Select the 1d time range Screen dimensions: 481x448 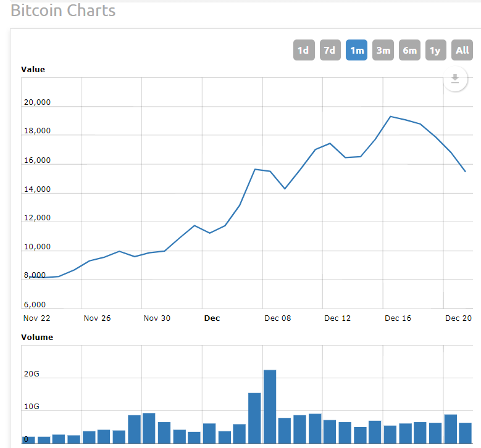(x=304, y=51)
